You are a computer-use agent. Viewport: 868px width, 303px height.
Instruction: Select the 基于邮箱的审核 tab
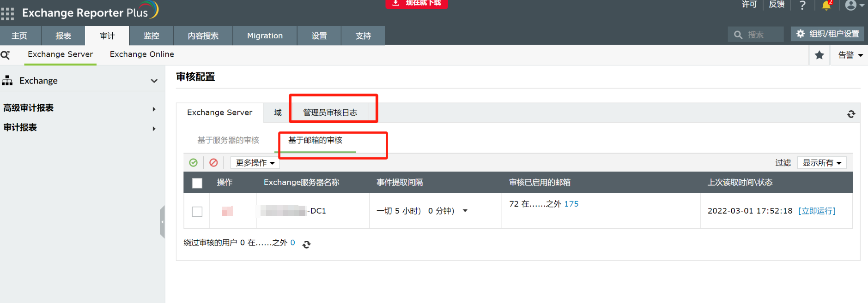click(x=316, y=140)
